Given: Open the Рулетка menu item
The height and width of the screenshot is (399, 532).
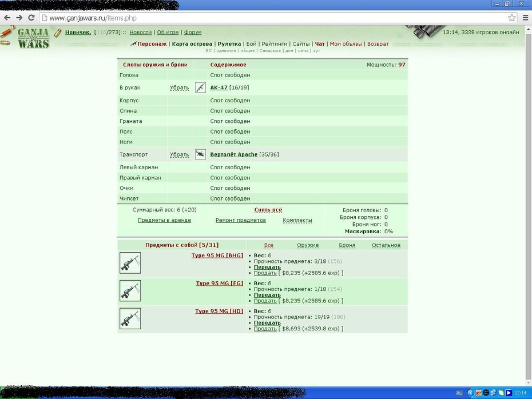Looking at the screenshot, I should tap(229, 44).
